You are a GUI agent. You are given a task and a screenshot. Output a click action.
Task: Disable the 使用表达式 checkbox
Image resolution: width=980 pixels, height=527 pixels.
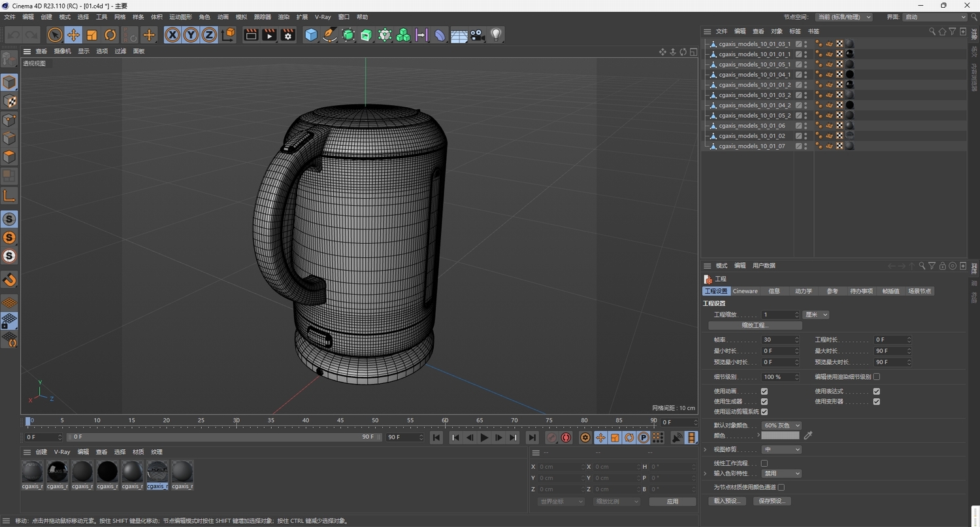click(877, 391)
